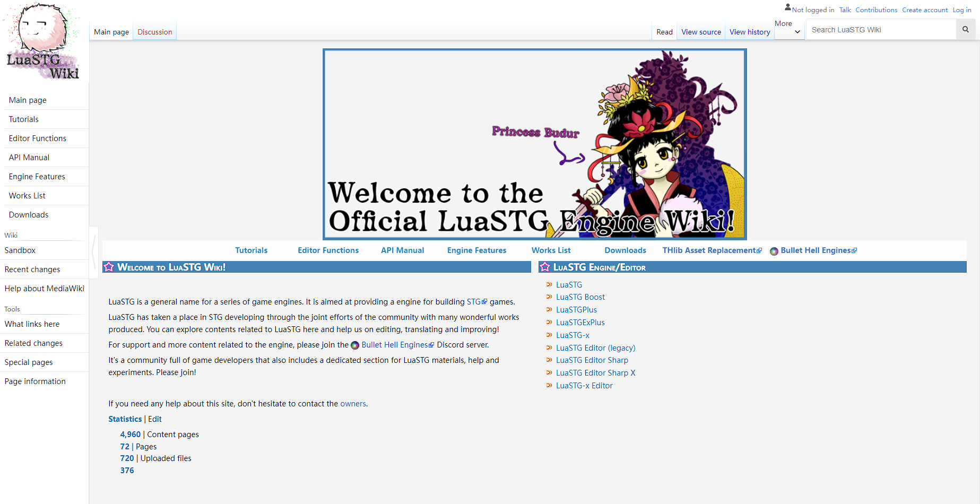Open Page information link
This screenshot has width=980, height=504.
(35, 381)
